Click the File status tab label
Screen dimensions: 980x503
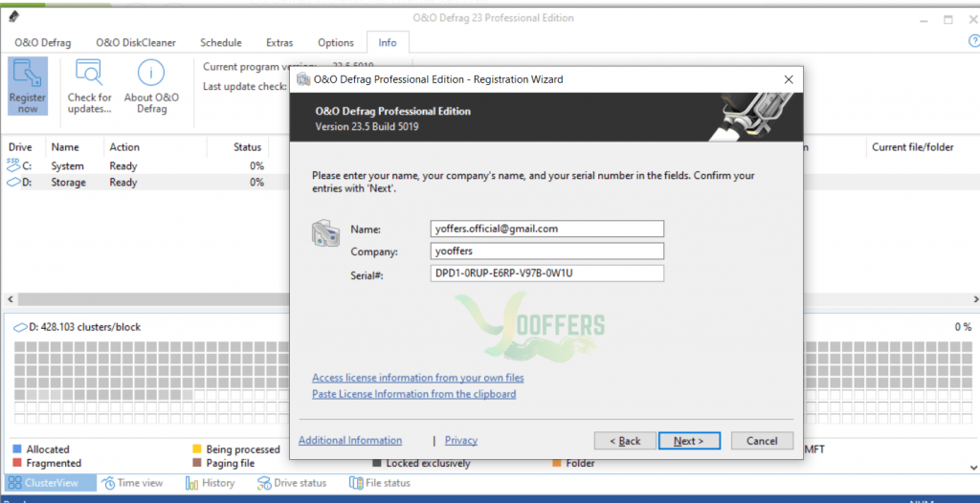coord(389,483)
